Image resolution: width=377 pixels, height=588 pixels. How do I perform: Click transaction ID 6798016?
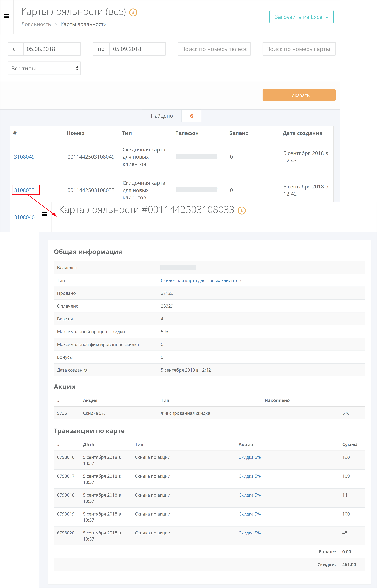pos(66,457)
